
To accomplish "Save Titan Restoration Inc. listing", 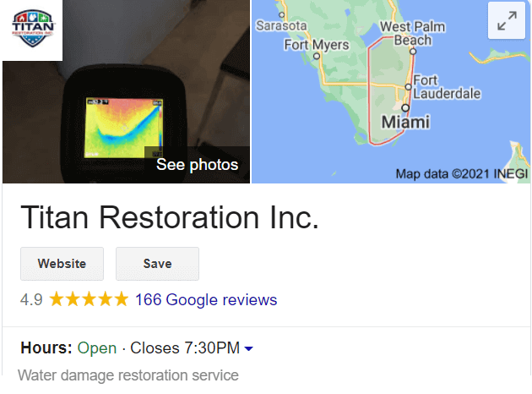I will click(x=157, y=264).
